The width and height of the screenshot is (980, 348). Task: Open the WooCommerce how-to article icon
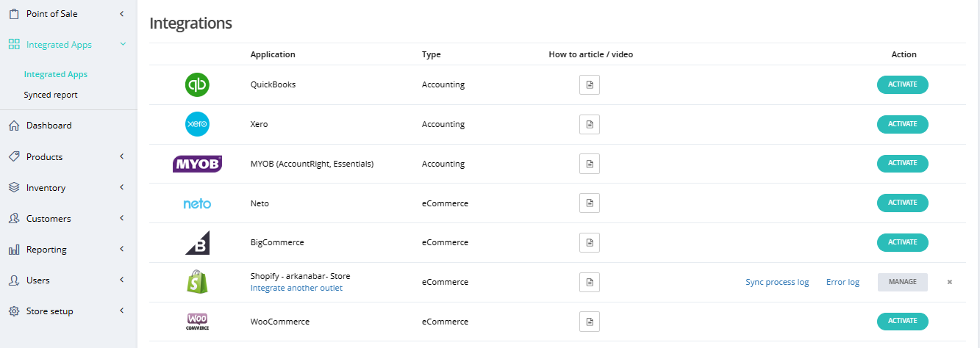coord(590,322)
